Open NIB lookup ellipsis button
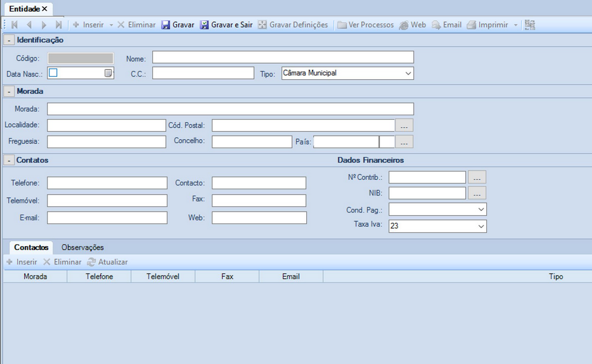592x364 pixels. 477,193
